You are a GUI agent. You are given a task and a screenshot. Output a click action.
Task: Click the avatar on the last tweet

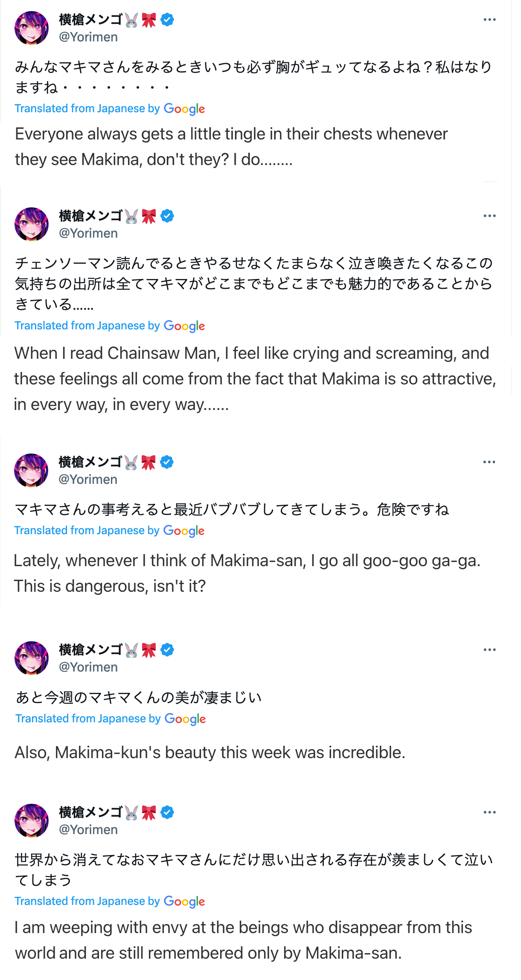click(32, 820)
